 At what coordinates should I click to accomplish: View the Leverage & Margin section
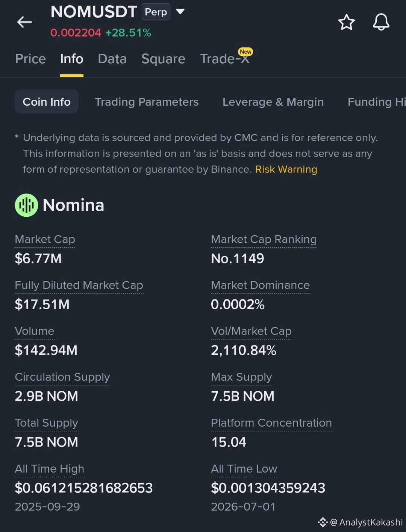[x=273, y=102]
